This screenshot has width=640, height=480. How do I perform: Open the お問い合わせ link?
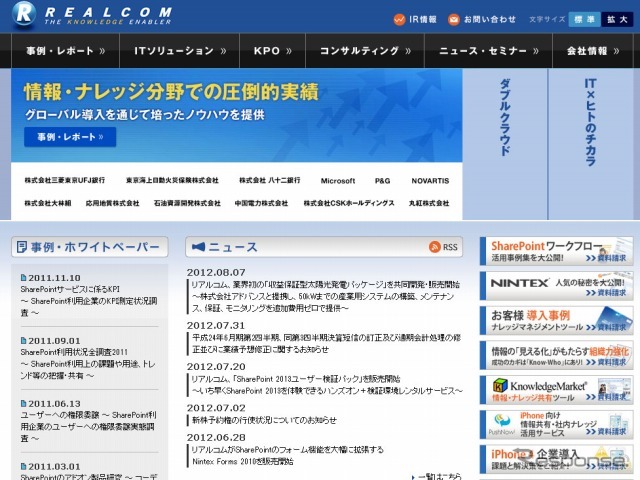click(x=490, y=19)
